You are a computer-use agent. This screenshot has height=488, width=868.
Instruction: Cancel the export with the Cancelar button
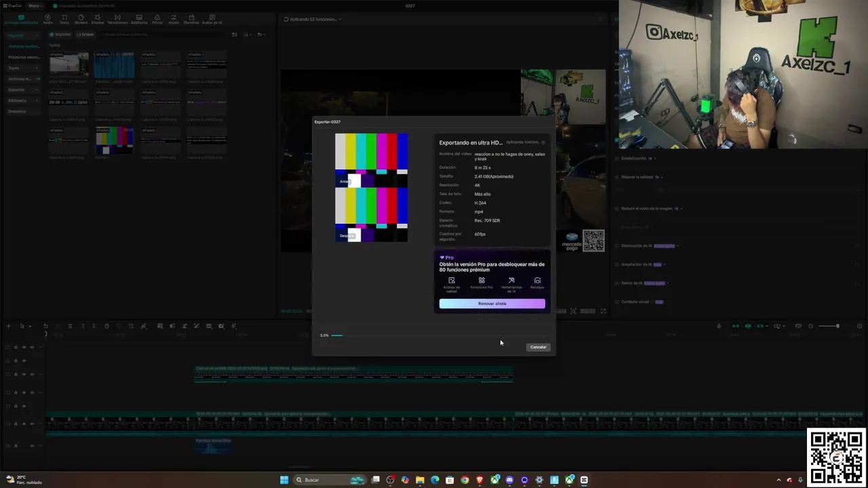538,347
